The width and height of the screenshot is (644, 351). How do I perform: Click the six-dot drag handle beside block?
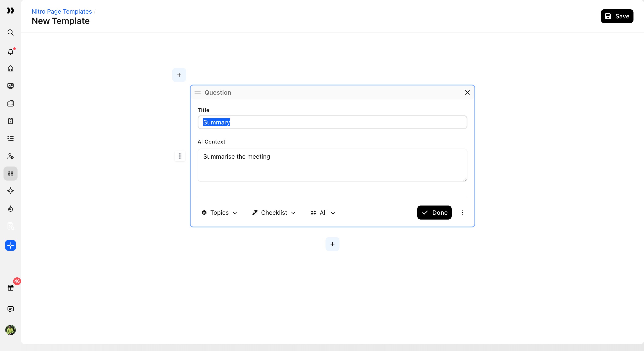coord(180,156)
